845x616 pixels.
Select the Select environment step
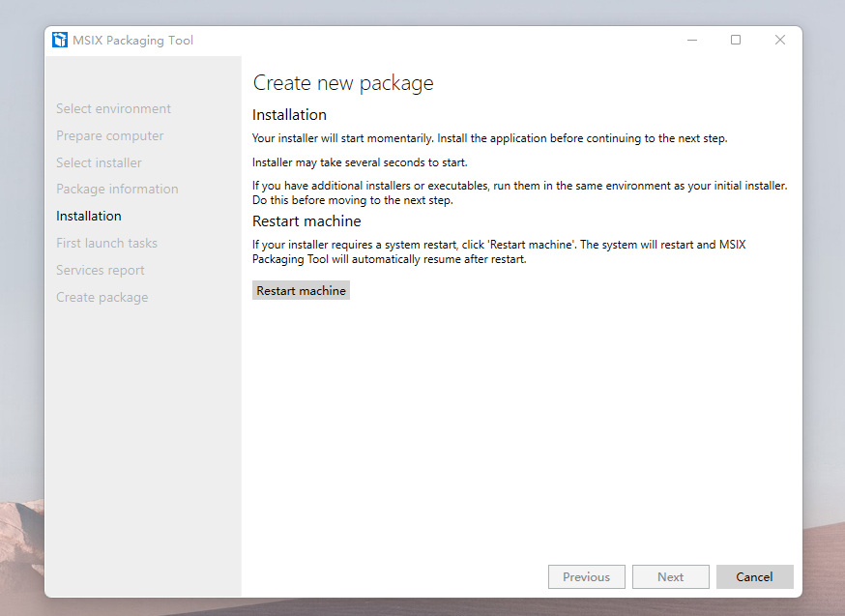click(113, 108)
